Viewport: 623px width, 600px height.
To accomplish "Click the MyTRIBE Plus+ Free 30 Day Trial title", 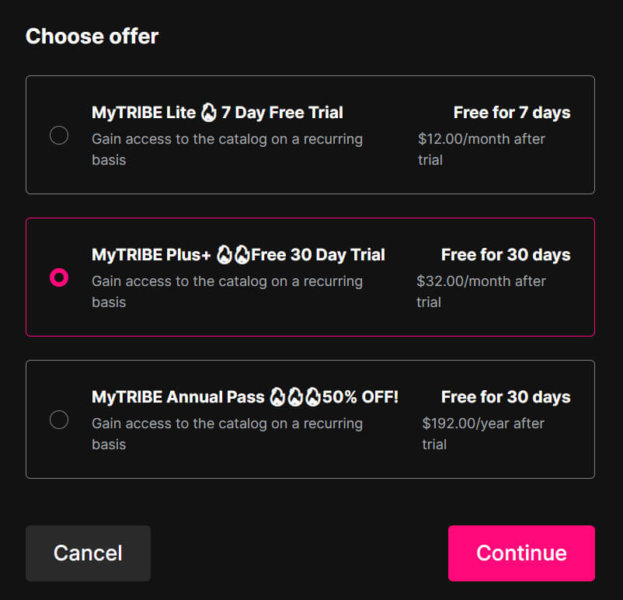I will [x=238, y=255].
